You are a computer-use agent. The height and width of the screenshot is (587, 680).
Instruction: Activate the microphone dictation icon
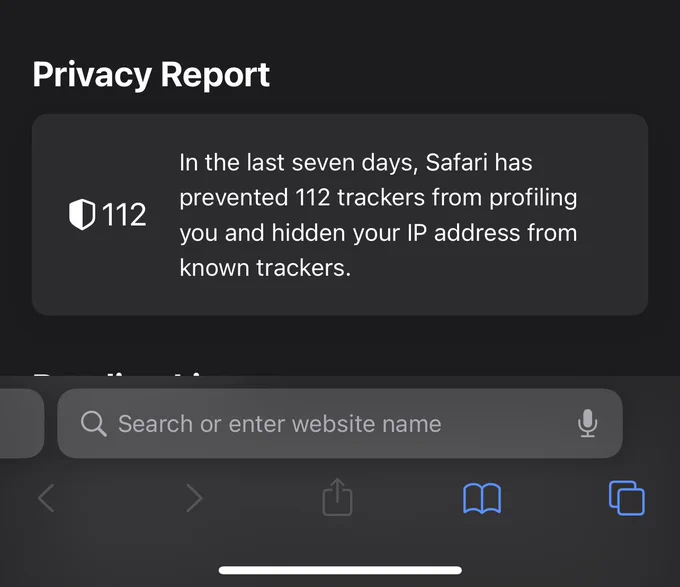(x=588, y=423)
